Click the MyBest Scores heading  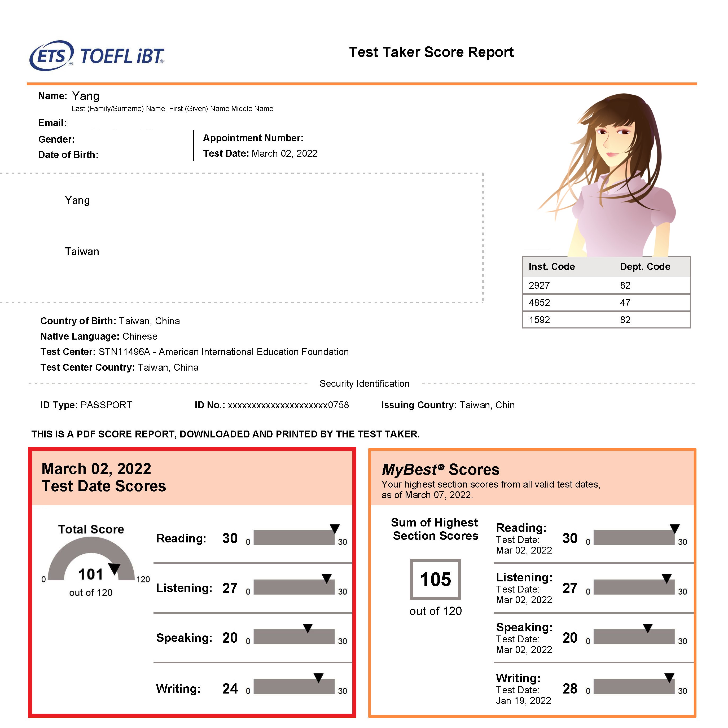click(x=441, y=470)
